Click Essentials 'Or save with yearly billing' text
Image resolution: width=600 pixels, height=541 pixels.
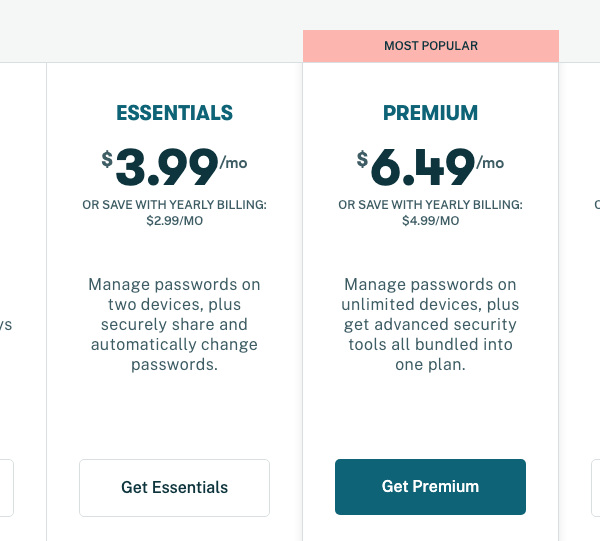pos(174,205)
